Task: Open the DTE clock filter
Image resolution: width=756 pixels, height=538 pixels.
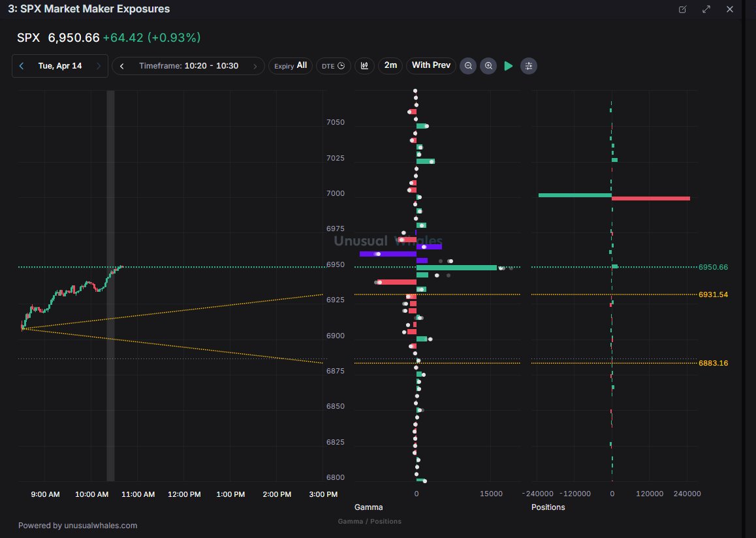Action: coord(333,65)
